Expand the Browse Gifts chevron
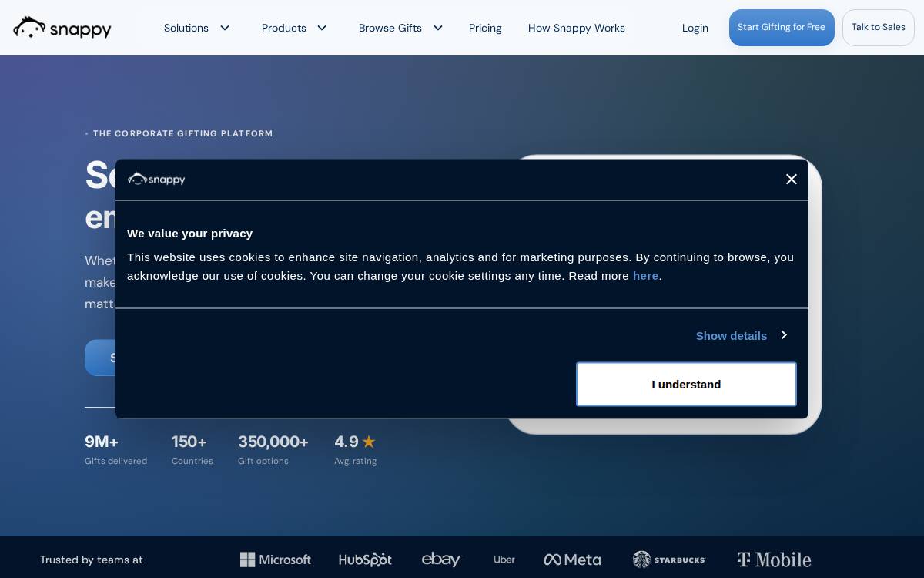The width and height of the screenshot is (924, 578). (x=438, y=28)
